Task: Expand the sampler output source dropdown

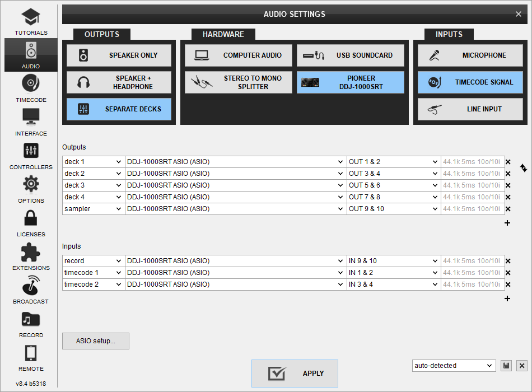Action: tap(93, 209)
